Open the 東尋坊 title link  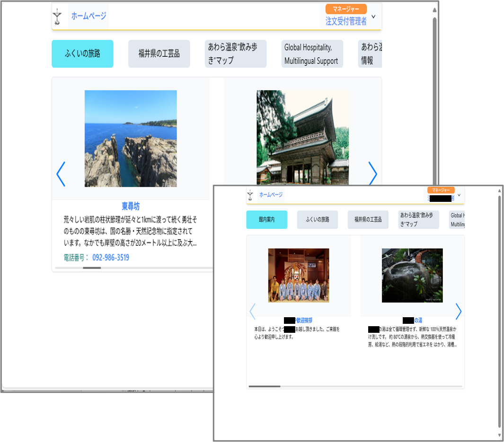coord(131,206)
